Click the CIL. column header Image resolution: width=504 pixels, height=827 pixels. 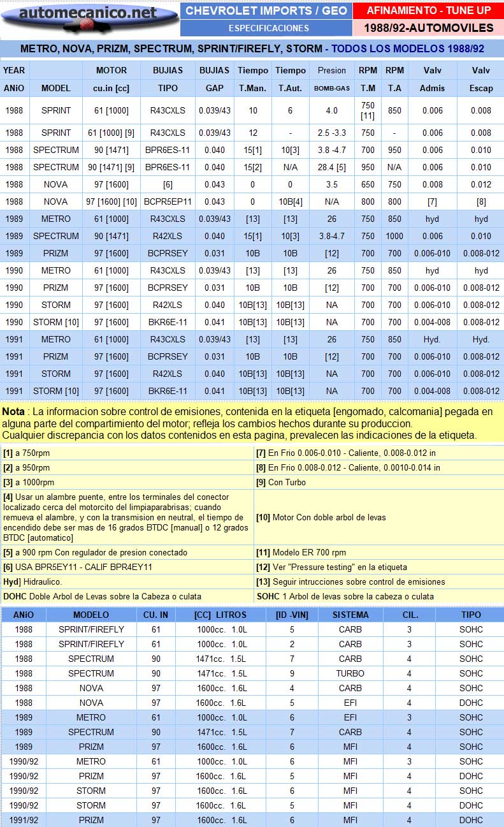click(409, 615)
